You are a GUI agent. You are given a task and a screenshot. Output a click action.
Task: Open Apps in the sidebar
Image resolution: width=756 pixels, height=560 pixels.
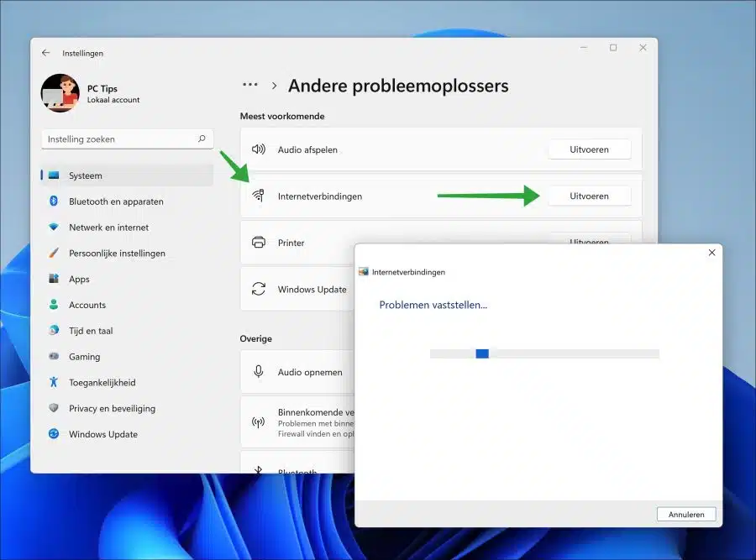pos(128,279)
